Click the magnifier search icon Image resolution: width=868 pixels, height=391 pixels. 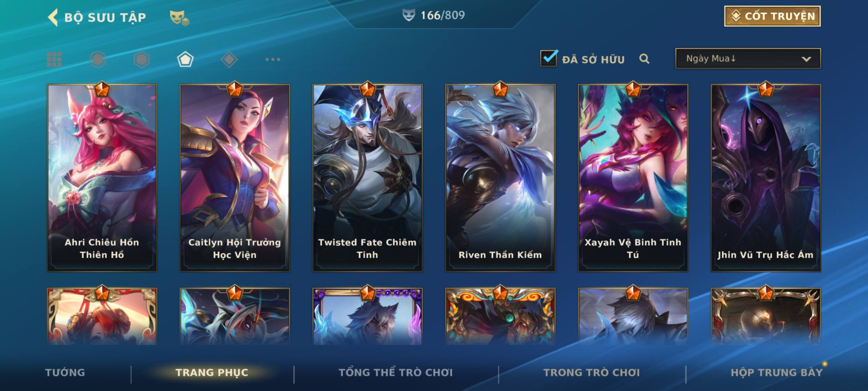pos(644,59)
